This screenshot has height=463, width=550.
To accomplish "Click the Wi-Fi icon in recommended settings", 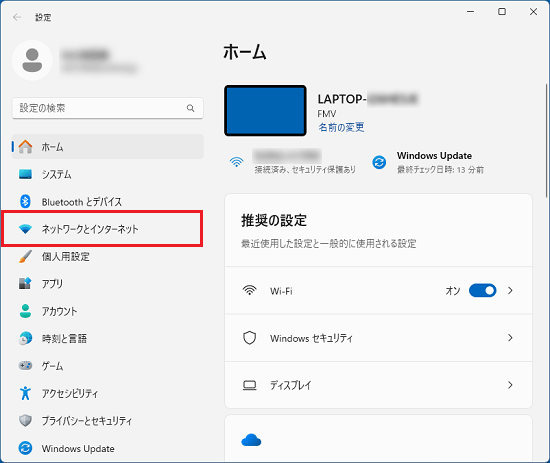I will coord(249,290).
